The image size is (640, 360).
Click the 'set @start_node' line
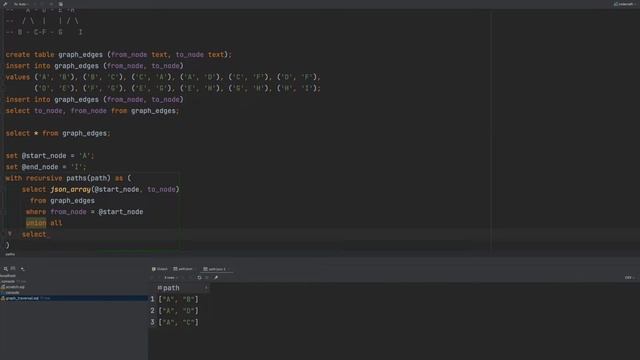tap(50, 156)
